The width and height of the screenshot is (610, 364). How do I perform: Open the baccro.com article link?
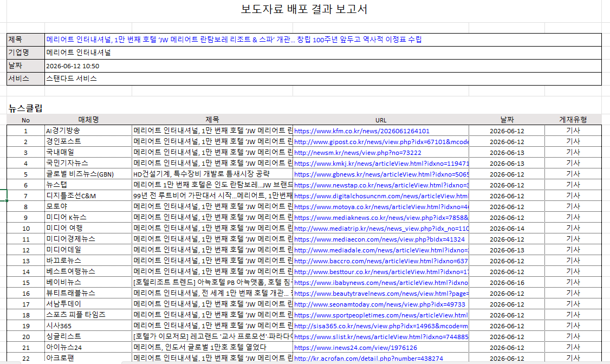(x=381, y=261)
